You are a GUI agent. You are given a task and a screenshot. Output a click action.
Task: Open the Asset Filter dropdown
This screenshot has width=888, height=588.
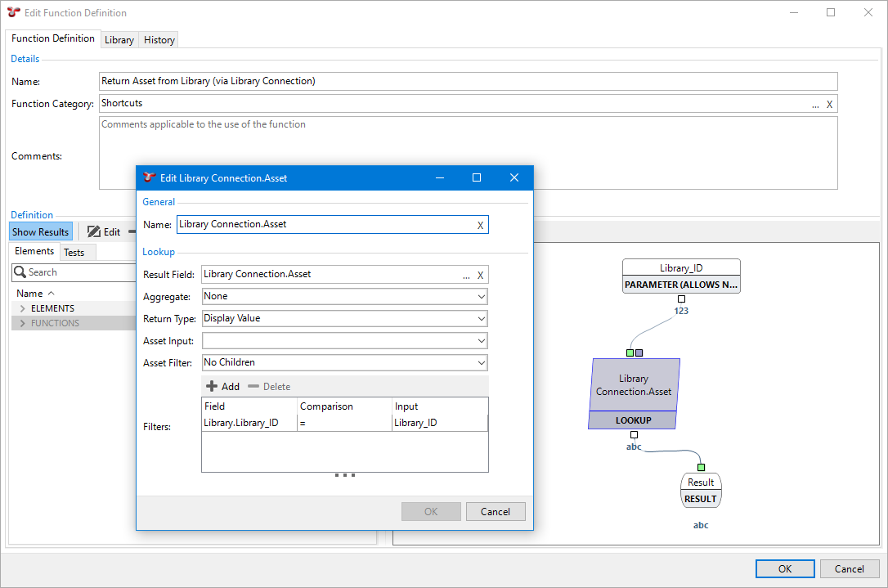coord(480,362)
